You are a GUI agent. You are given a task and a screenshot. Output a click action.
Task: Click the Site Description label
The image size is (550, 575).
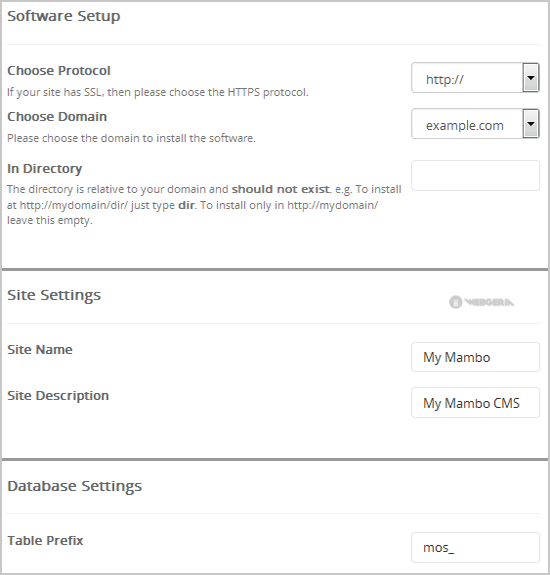[58, 396]
